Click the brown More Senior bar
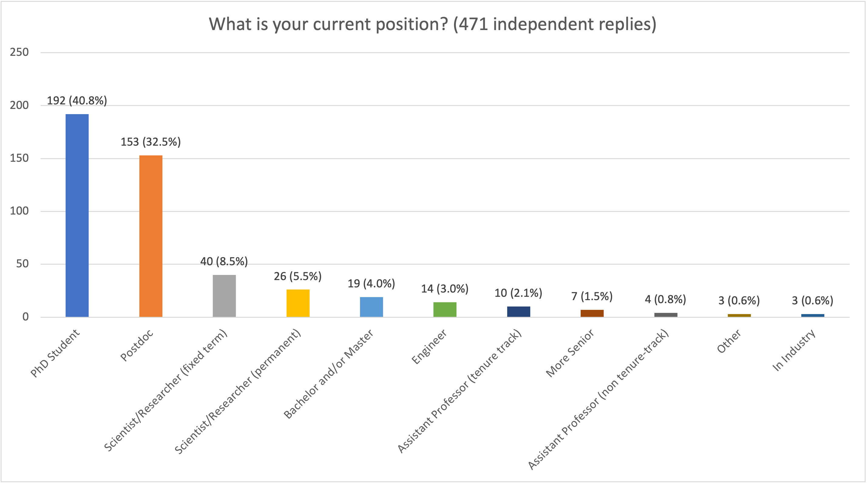868x484 pixels. pyautogui.click(x=592, y=313)
